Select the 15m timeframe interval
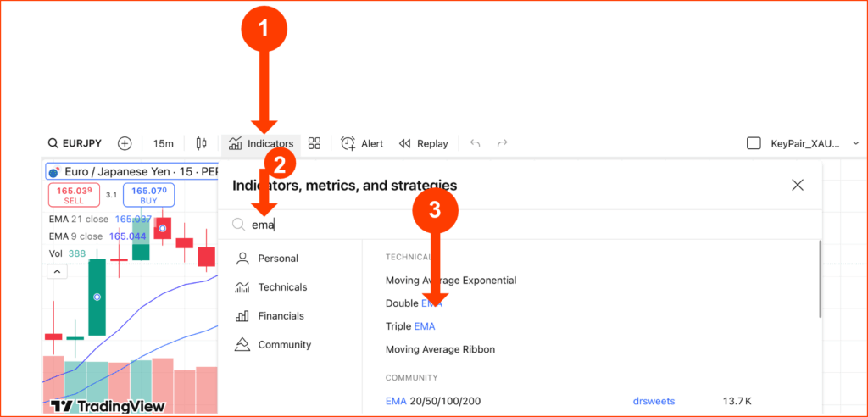Viewport: 868px width, 417px height. click(164, 143)
